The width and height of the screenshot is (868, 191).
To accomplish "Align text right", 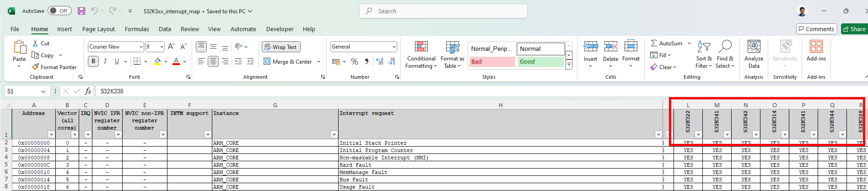I will [225, 61].
